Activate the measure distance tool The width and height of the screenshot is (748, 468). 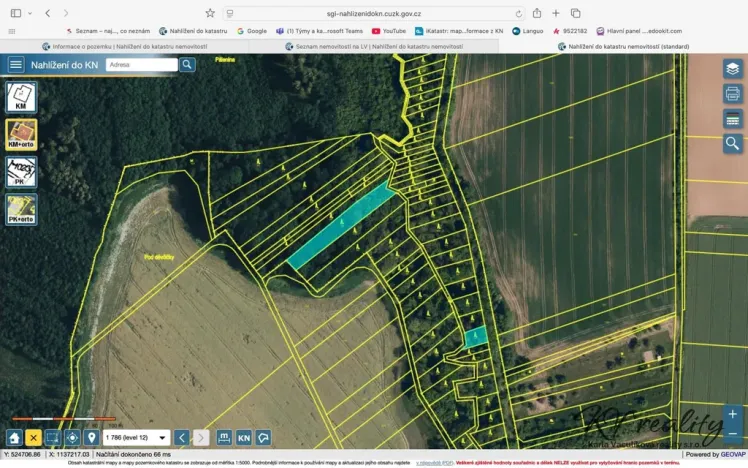point(225,438)
